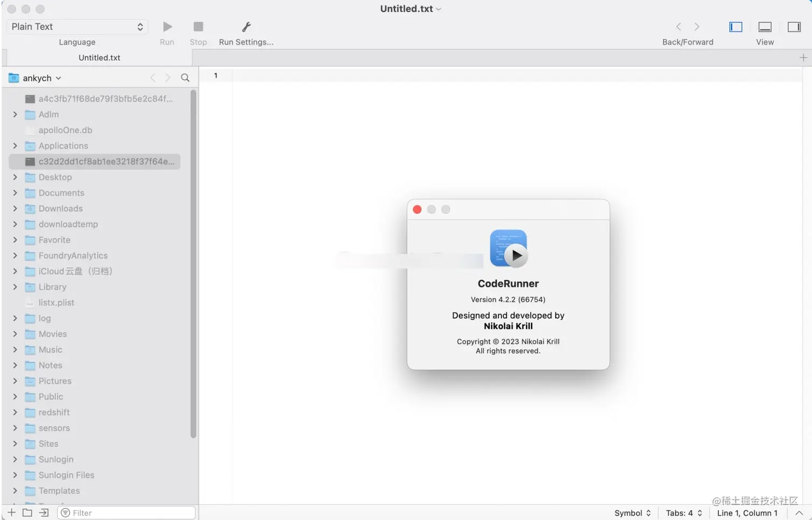
Task: Select the Templates folder row
Action: (95, 491)
